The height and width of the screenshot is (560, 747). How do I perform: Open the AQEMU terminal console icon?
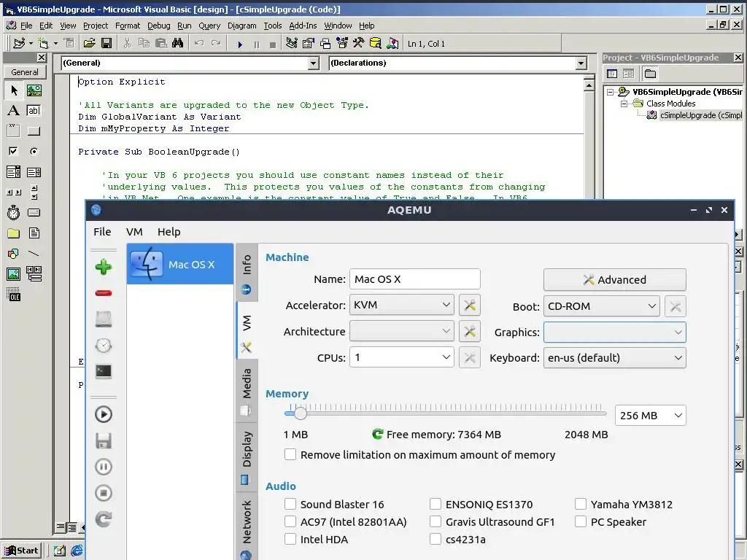coord(104,371)
